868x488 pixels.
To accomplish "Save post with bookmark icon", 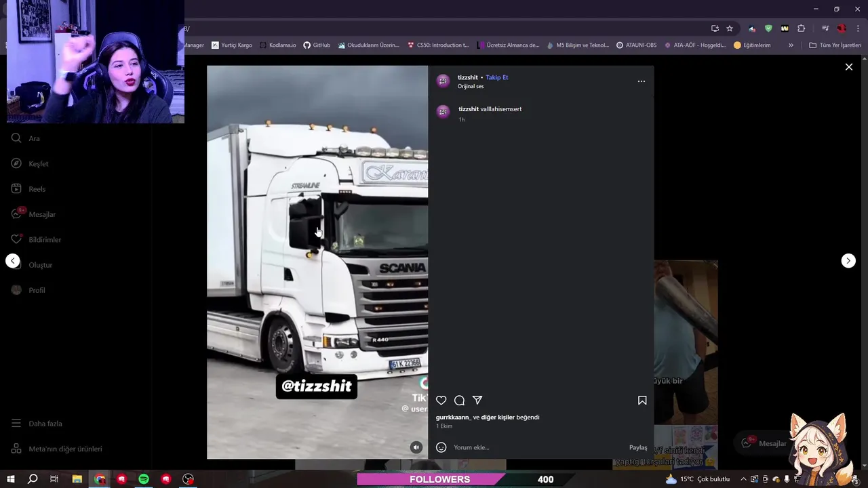I will (642, 401).
